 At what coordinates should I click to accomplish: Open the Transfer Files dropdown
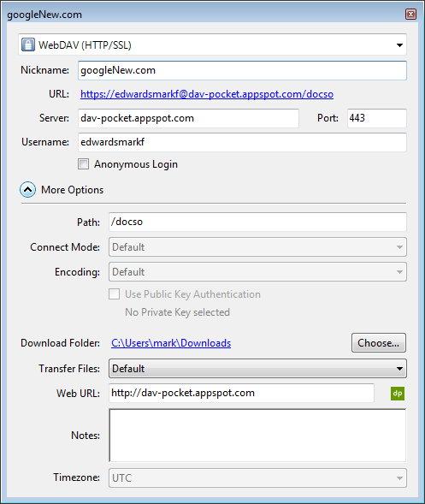[257, 368]
